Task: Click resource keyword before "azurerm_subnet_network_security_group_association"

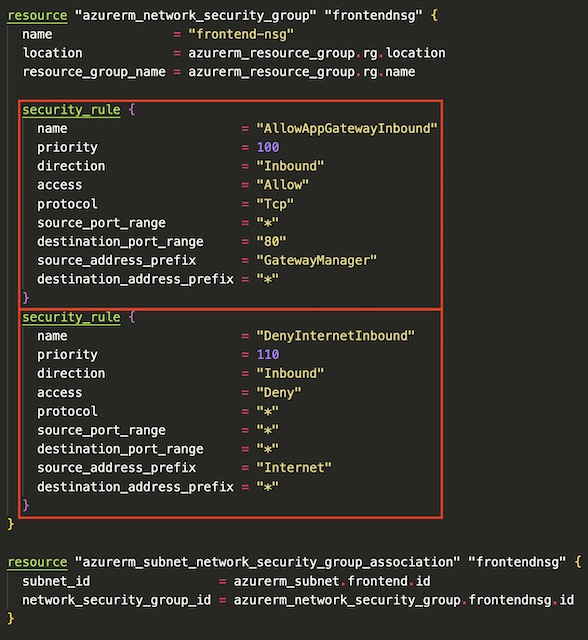Action: 38,562
